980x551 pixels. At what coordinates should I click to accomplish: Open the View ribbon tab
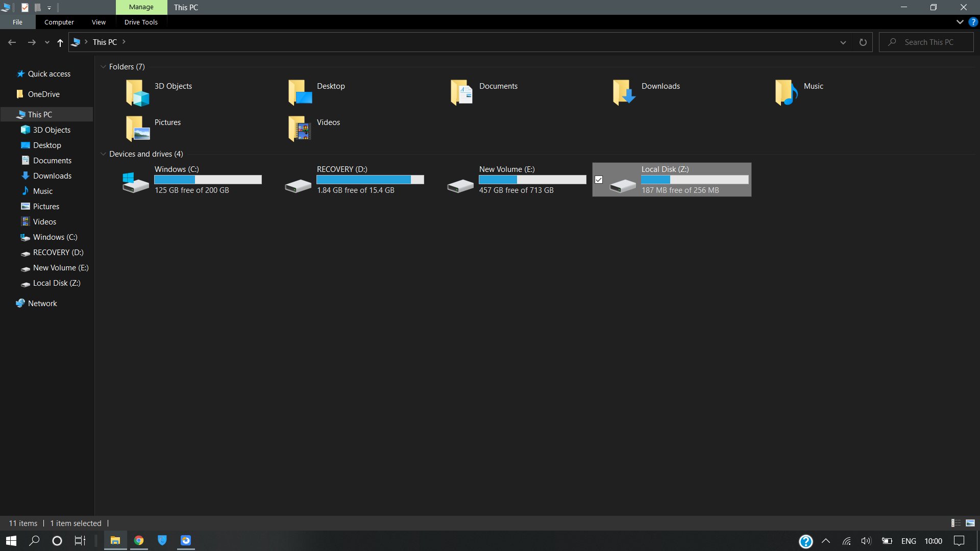click(x=99, y=22)
